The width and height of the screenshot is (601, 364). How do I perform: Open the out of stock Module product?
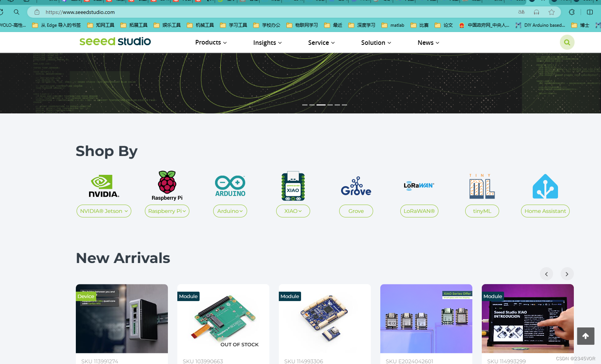tap(223, 319)
